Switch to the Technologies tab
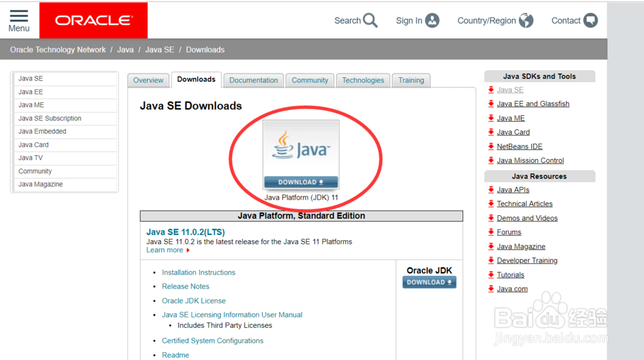The image size is (644, 360). pos(363,80)
